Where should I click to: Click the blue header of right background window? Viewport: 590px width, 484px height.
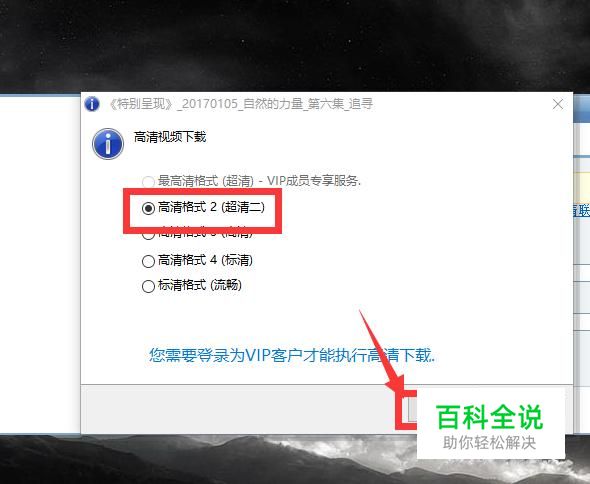[581, 107]
